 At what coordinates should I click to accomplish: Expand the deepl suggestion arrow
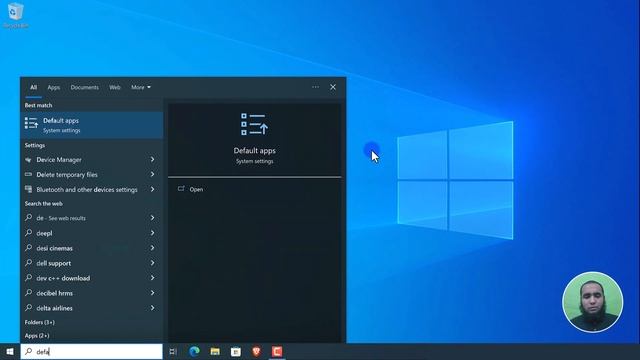(x=153, y=233)
